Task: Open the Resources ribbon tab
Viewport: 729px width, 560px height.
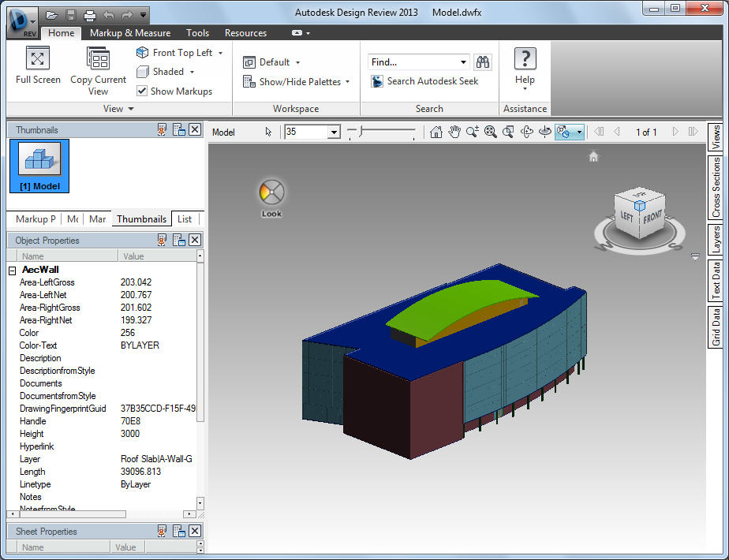Action: pyautogui.click(x=245, y=33)
